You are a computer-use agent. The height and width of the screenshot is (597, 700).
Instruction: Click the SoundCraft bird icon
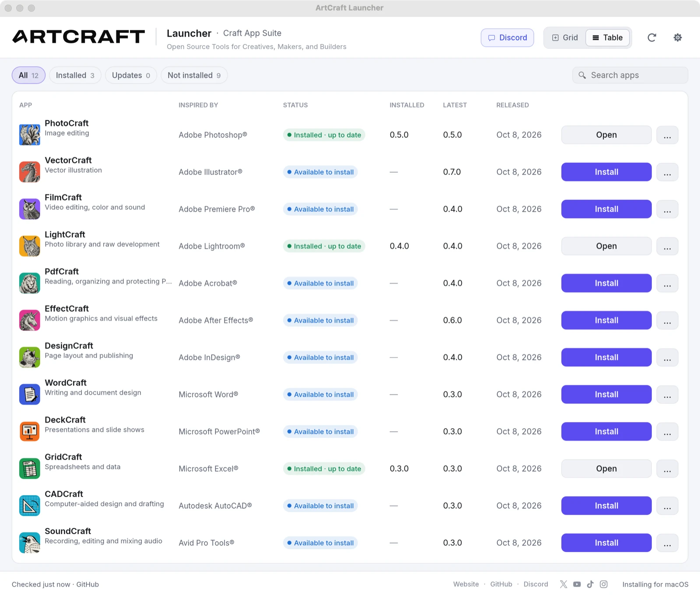point(30,543)
